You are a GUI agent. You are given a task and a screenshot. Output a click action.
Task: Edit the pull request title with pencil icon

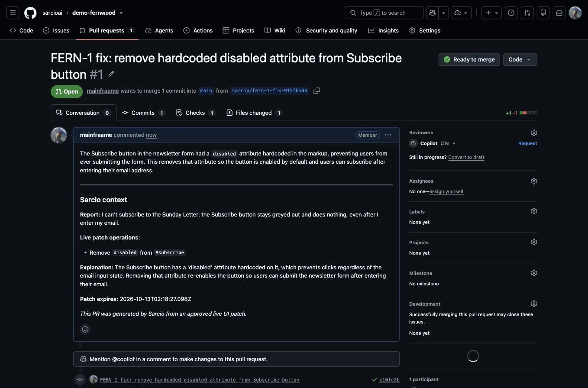point(111,74)
